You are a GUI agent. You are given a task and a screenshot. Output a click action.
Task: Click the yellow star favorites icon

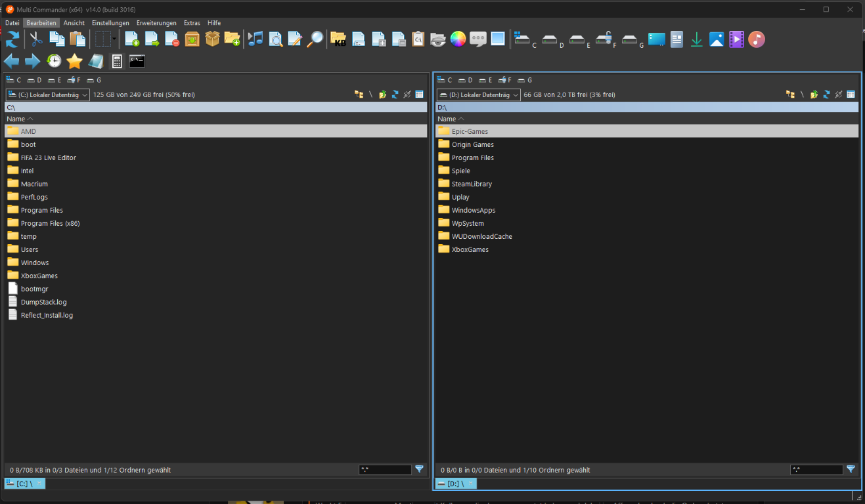74,62
